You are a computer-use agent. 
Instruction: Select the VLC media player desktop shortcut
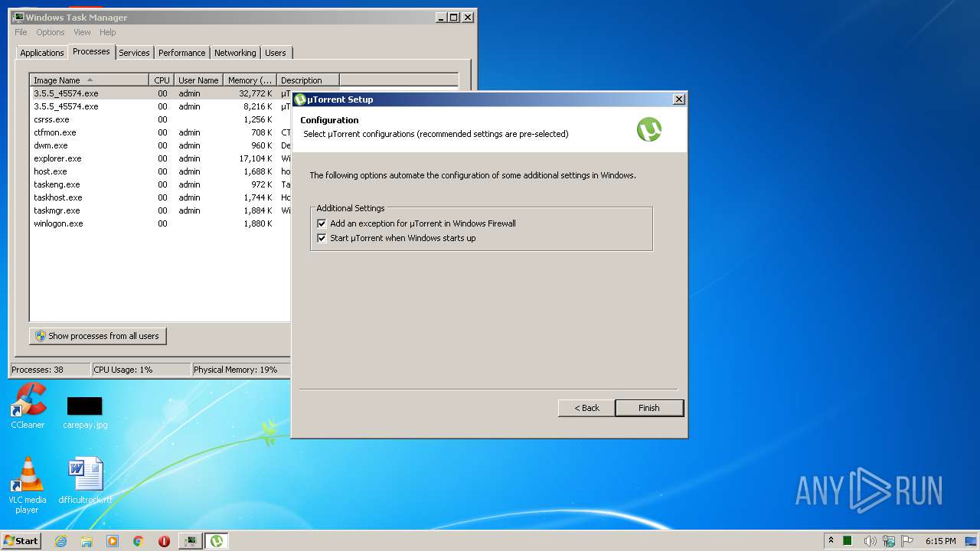tap(27, 485)
